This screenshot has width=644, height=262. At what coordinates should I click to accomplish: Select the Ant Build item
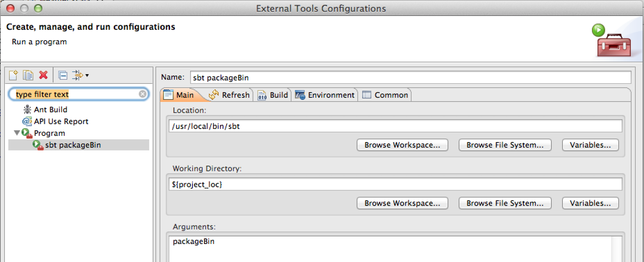tap(50, 110)
